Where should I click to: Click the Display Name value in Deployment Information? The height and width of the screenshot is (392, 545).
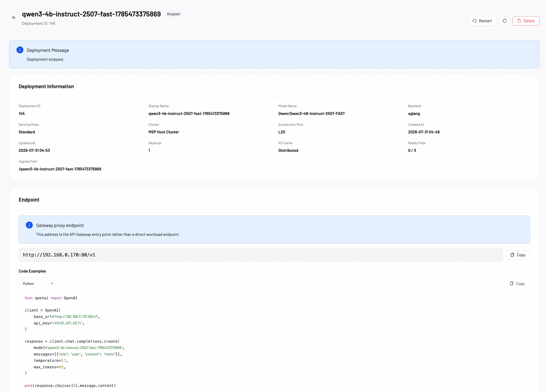[189, 113]
